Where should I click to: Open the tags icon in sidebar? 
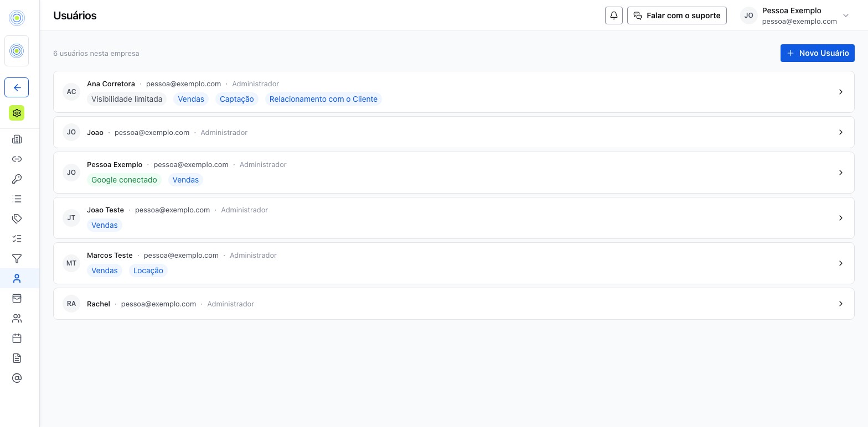pyautogui.click(x=17, y=219)
